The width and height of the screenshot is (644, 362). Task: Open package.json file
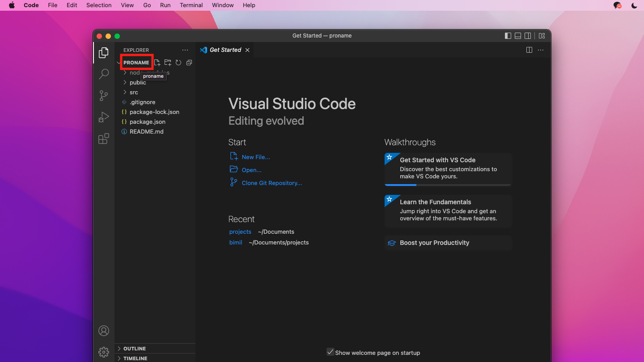[x=155, y=122]
